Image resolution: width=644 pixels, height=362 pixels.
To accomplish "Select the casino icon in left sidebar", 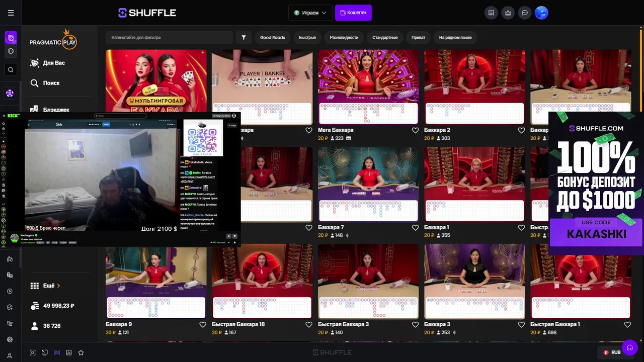I will [x=11, y=38].
